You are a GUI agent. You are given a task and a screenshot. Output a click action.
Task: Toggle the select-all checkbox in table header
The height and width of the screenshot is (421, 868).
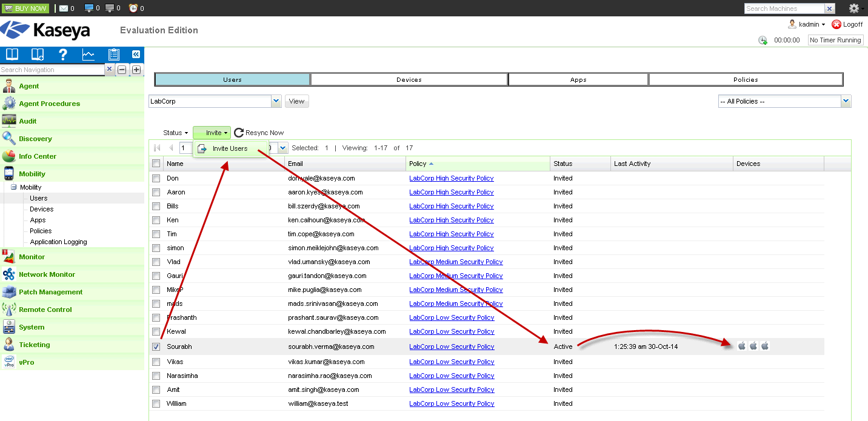point(156,164)
